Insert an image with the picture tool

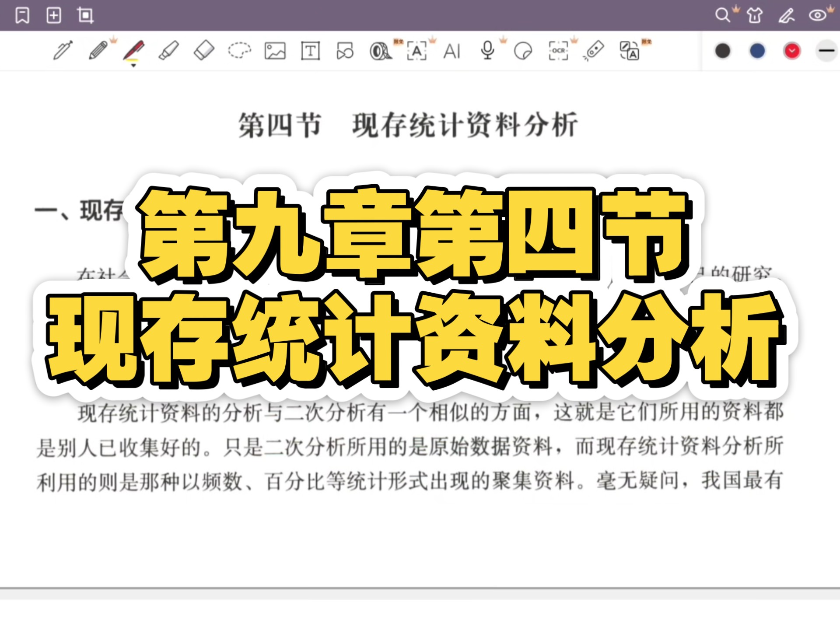point(275,51)
